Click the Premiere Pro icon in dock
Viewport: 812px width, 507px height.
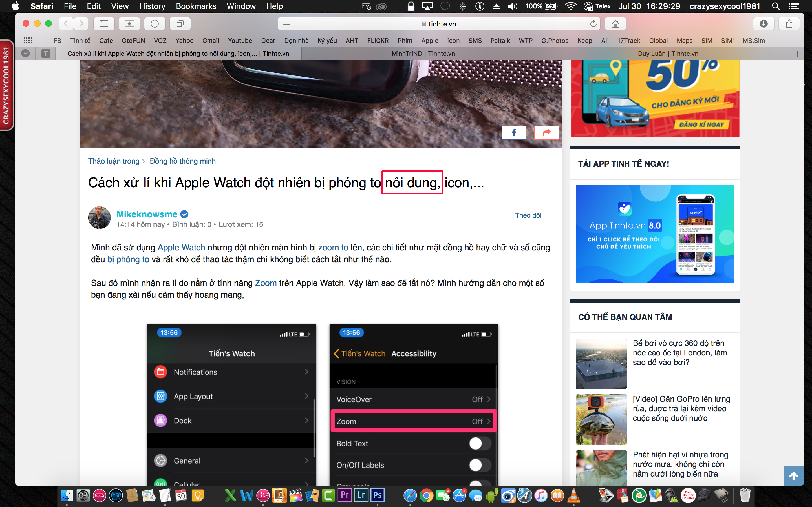pos(344,495)
